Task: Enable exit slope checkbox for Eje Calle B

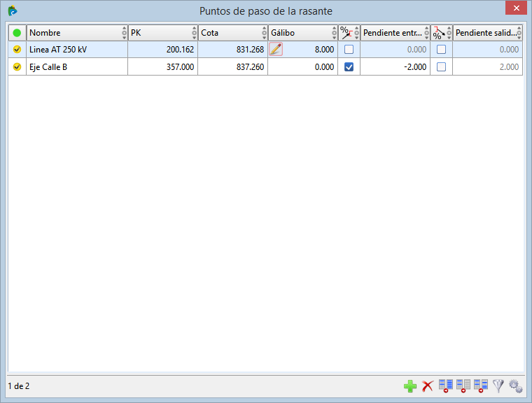Action: (x=441, y=67)
